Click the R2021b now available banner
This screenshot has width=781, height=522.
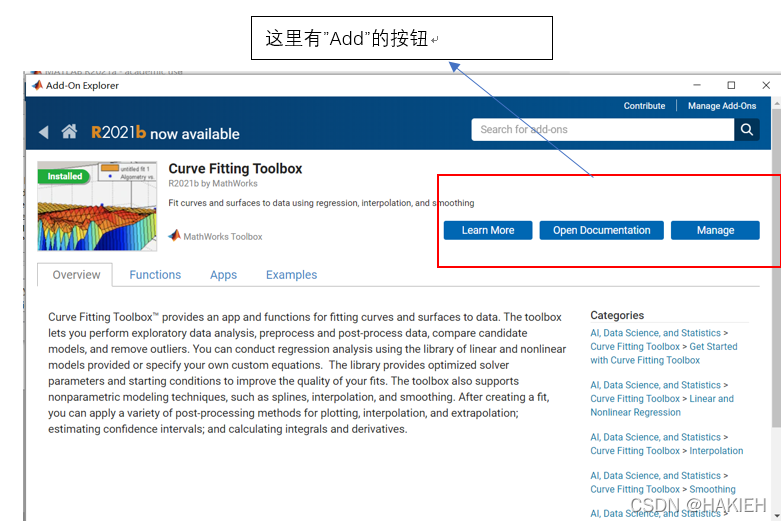pos(165,133)
